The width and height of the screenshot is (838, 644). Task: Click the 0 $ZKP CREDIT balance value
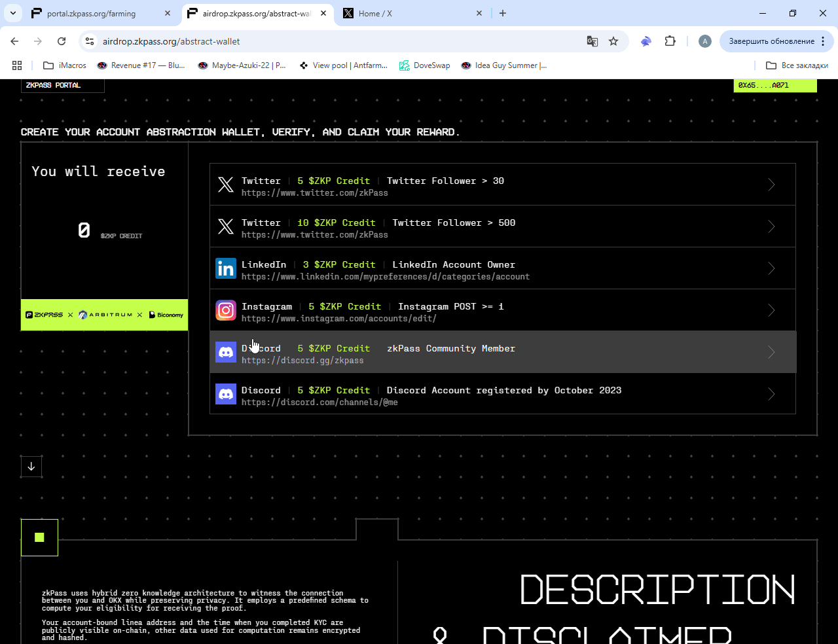(84, 230)
